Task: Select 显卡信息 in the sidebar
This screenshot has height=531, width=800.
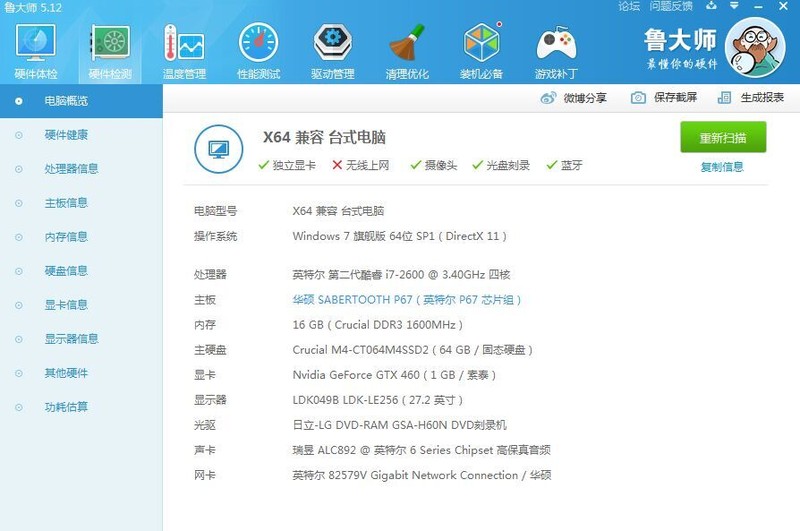Action: coord(81,305)
